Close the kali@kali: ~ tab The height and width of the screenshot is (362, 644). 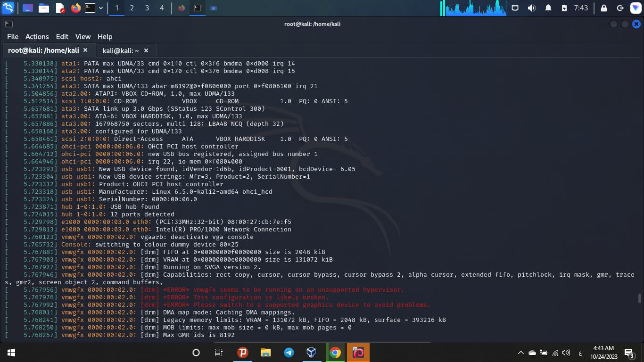click(146, 50)
